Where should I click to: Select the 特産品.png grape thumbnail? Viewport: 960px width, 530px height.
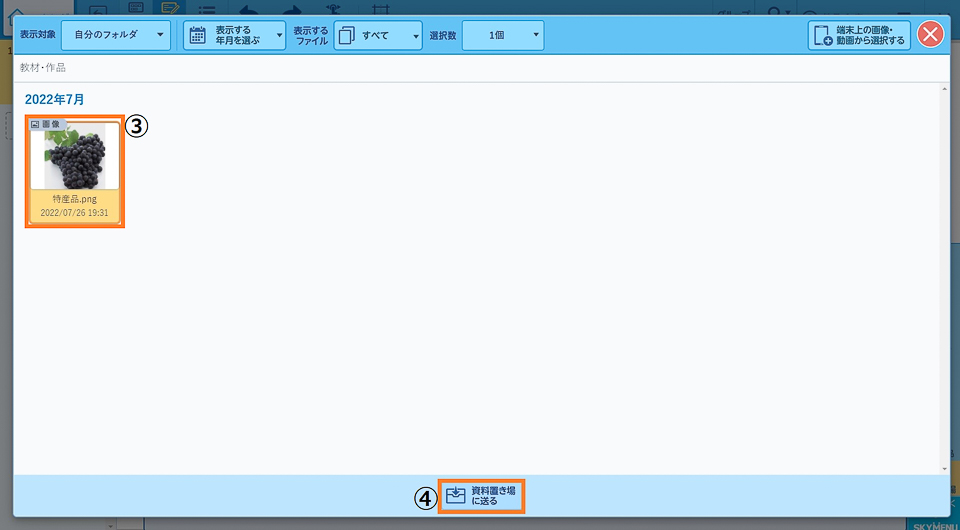click(x=74, y=158)
